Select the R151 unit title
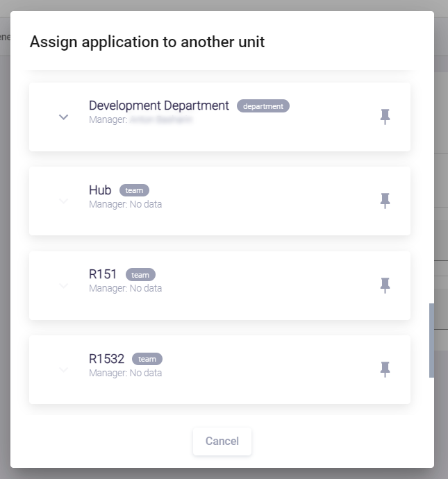 pyautogui.click(x=103, y=274)
